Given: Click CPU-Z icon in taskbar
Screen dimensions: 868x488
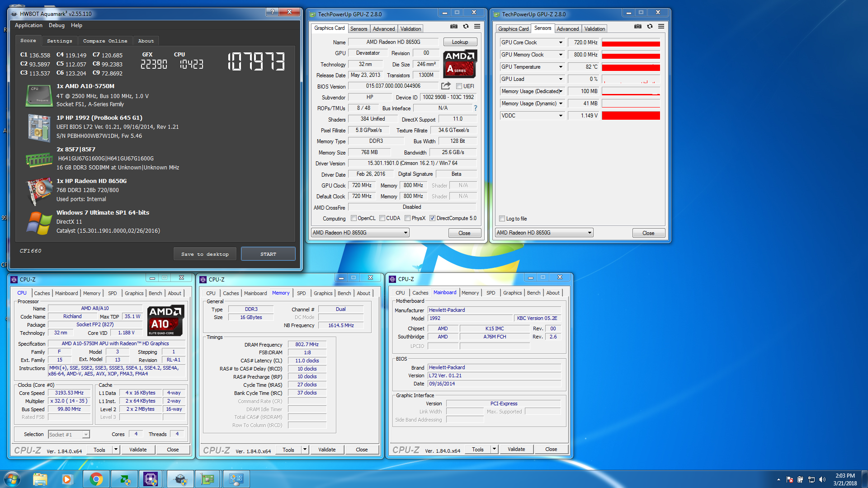Looking at the screenshot, I should 151,479.
